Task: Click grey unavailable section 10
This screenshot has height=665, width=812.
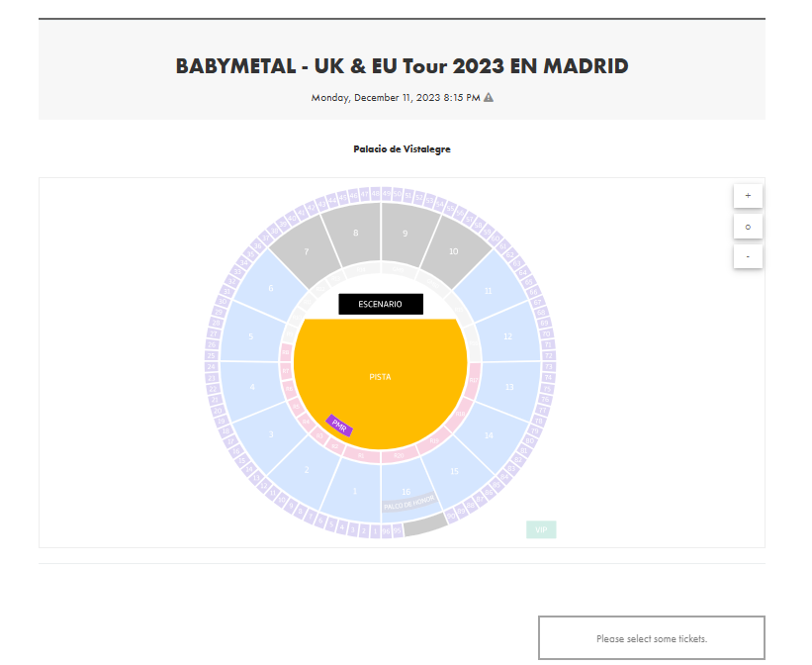Action: point(456,251)
